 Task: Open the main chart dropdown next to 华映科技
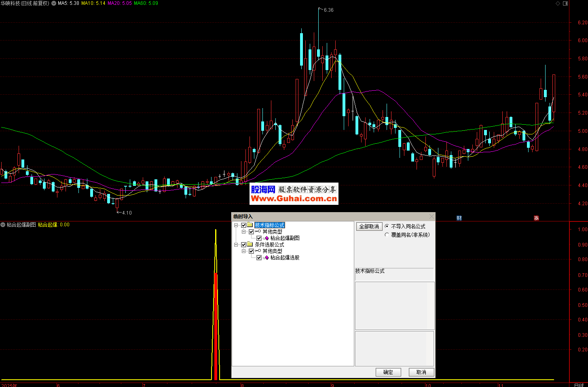click(54, 3)
